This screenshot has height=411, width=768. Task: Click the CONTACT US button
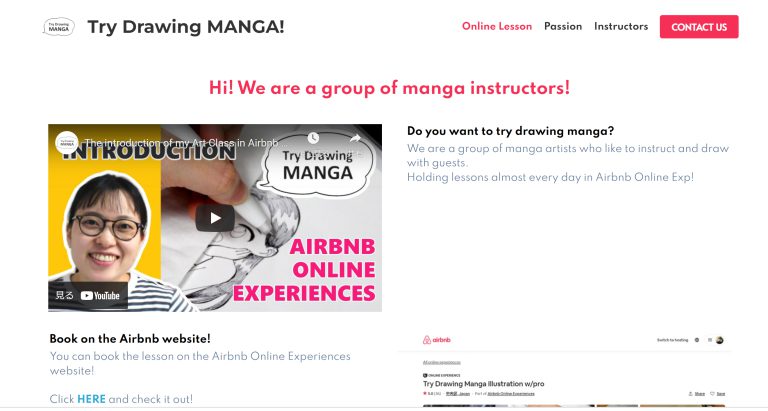tap(699, 27)
